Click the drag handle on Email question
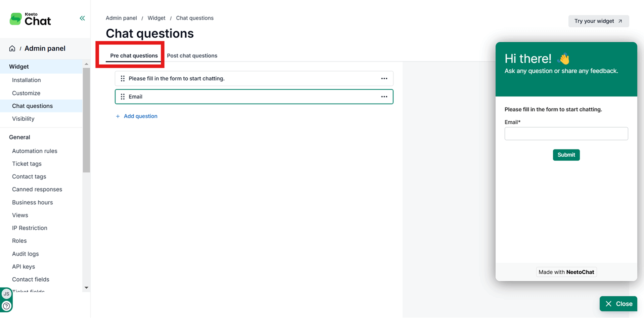The width and height of the screenshot is (644, 318). pyautogui.click(x=123, y=97)
